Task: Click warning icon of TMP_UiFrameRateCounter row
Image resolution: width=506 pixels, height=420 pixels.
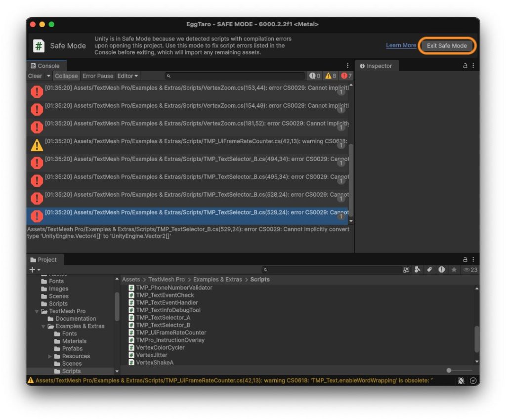Action: [37, 145]
